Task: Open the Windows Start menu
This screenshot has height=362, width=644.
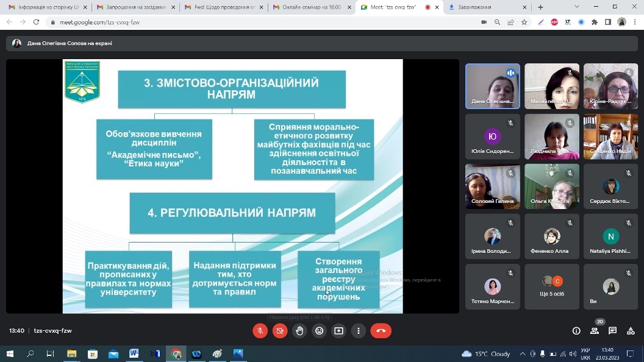Action: click(10, 354)
